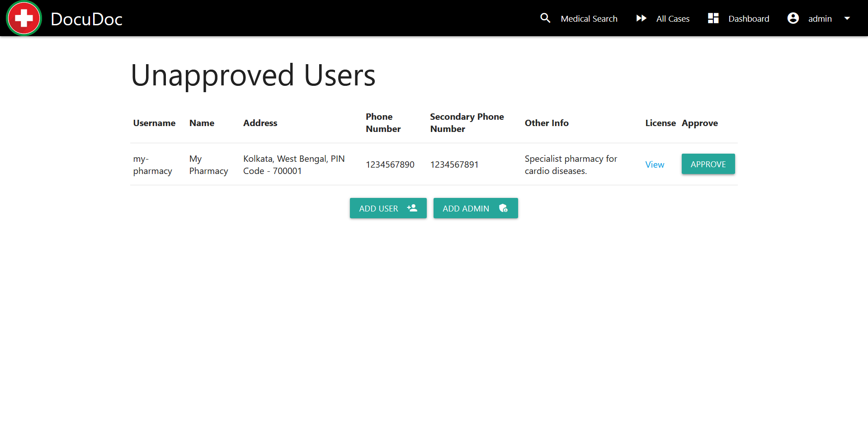Click the DocuDoc brand title
The image size is (868, 446).
pos(87,19)
